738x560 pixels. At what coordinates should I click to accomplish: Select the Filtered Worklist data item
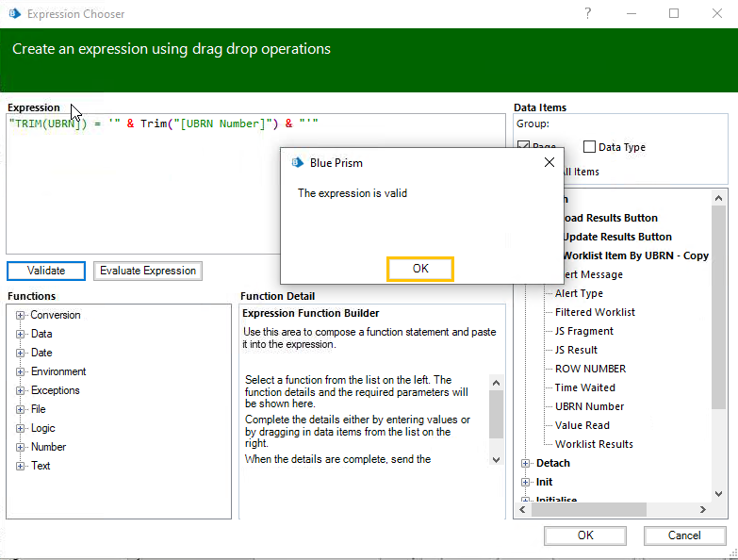(x=595, y=312)
